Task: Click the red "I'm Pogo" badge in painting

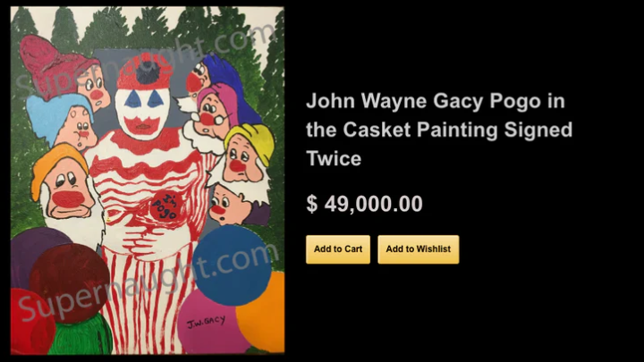Action: (166, 206)
